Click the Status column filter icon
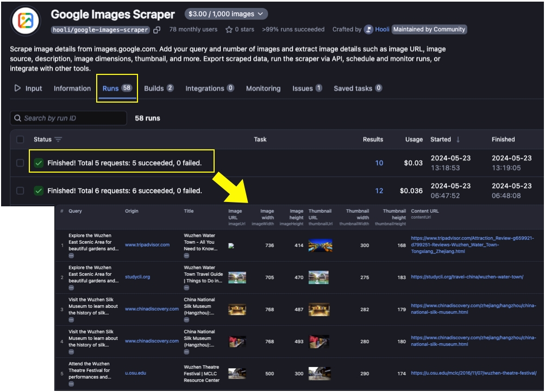This screenshot has width=545, height=392. tap(58, 140)
